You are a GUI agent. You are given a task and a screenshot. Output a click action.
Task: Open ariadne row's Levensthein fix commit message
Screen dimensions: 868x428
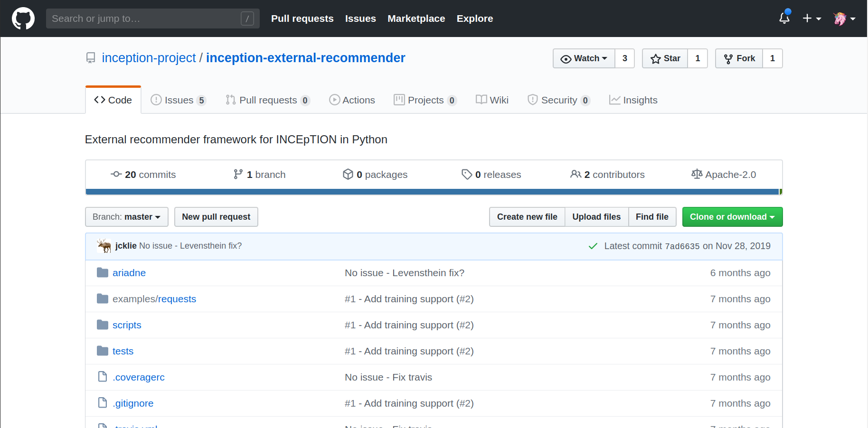[405, 273]
